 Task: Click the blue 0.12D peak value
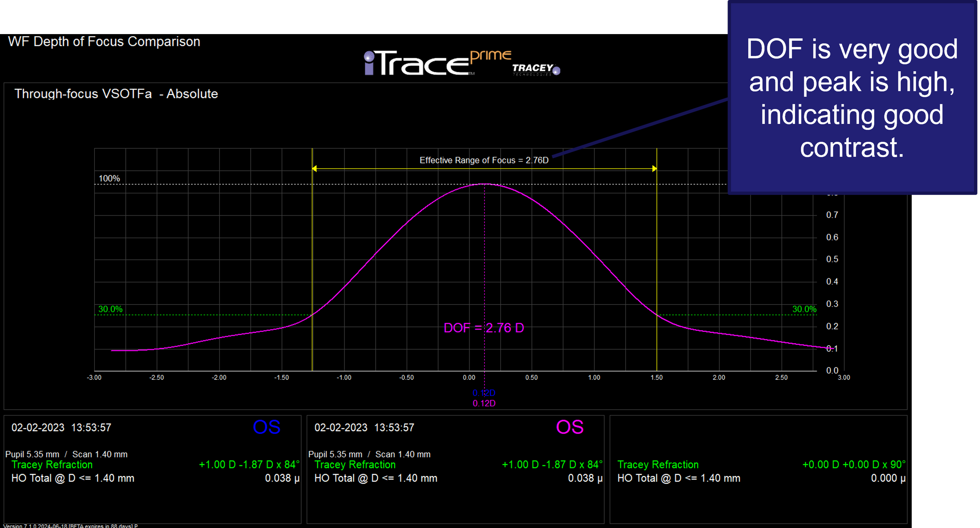tap(484, 393)
